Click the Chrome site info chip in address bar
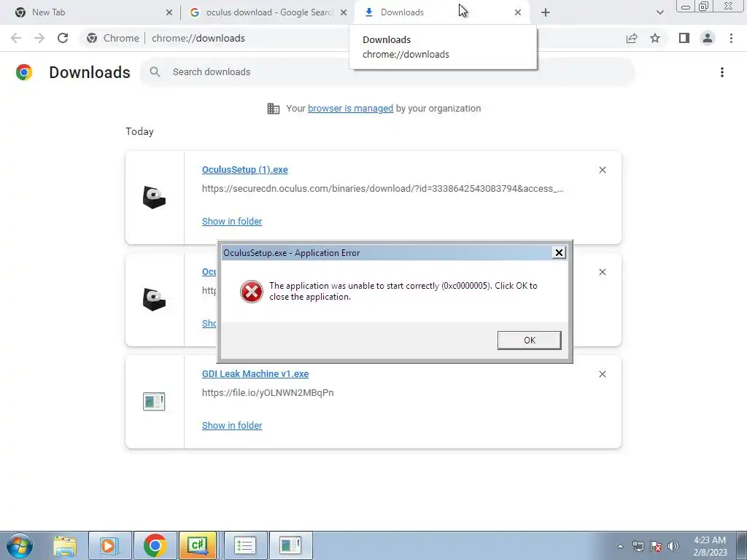This screenshot has width=747, height=560. tap(114, 38)
